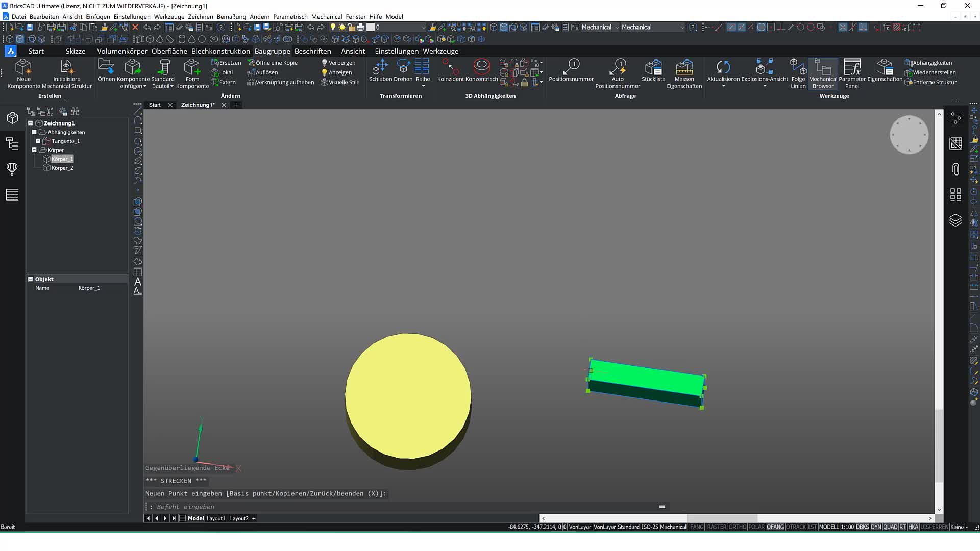Click Entferne Struktur button

[930, 82]
